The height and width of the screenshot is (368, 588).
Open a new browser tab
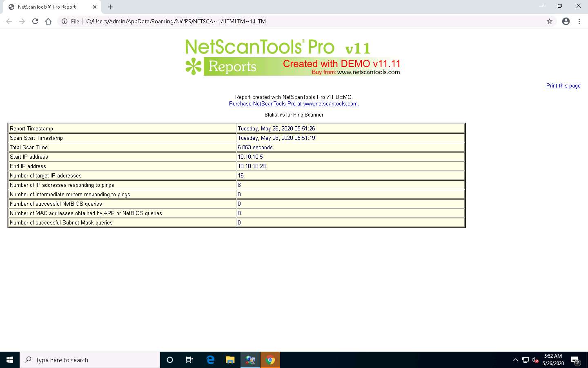pos(110,7)
